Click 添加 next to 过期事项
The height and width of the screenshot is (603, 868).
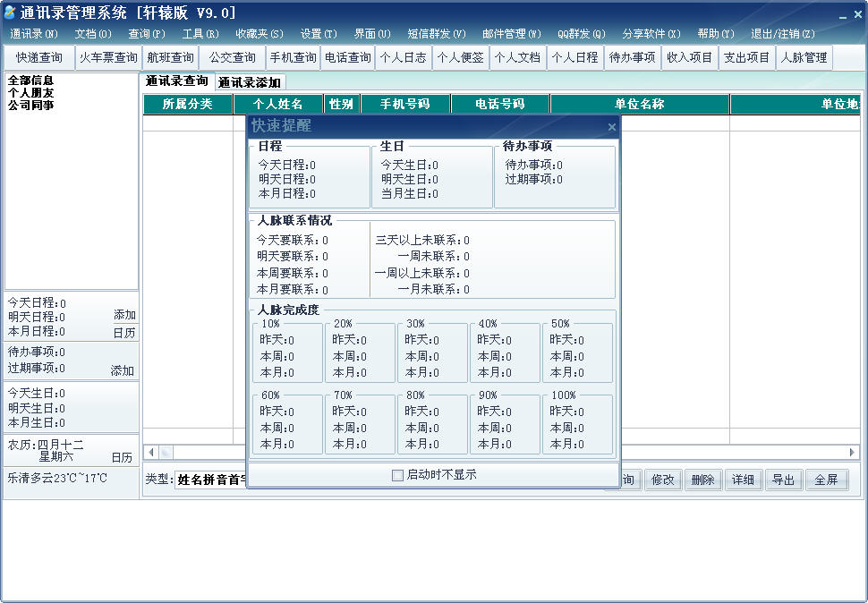click(123, 370)
